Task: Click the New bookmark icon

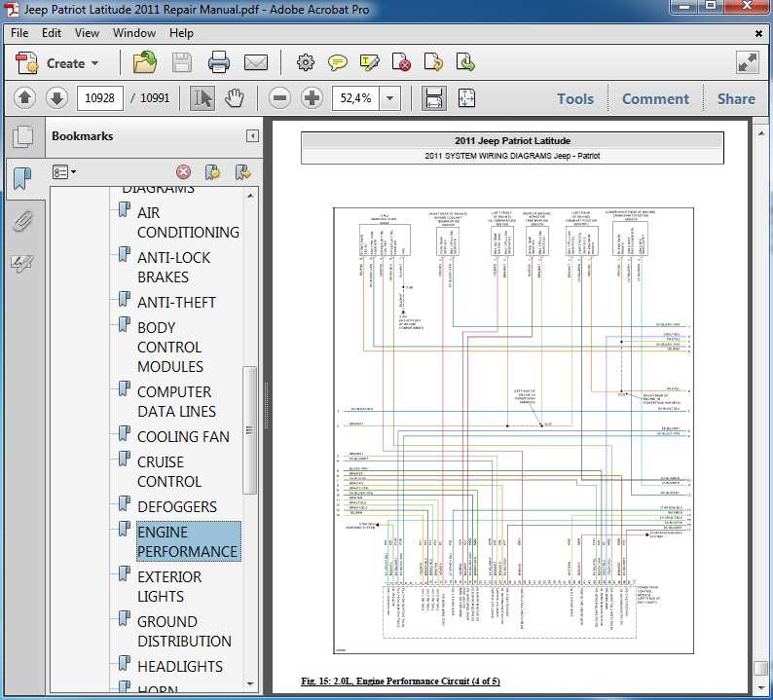Action: point(213,172)
